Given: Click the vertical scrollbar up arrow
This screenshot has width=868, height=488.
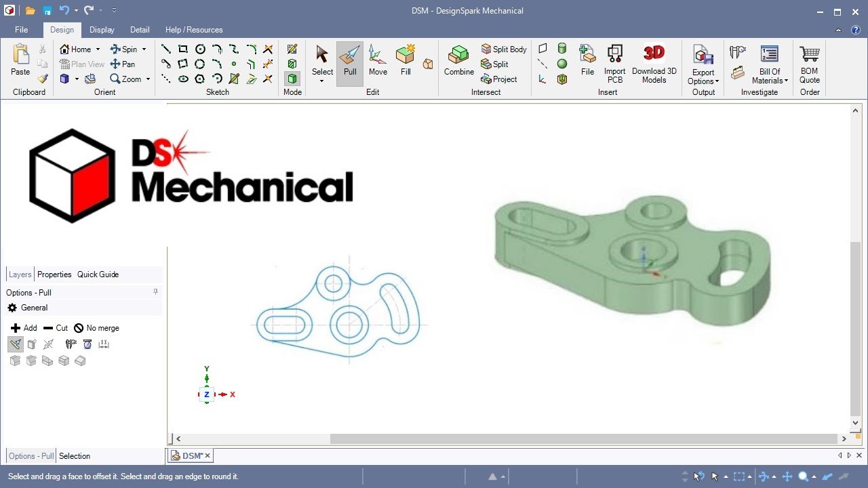Looking at the screenshot, I should [x=856, y=110].
